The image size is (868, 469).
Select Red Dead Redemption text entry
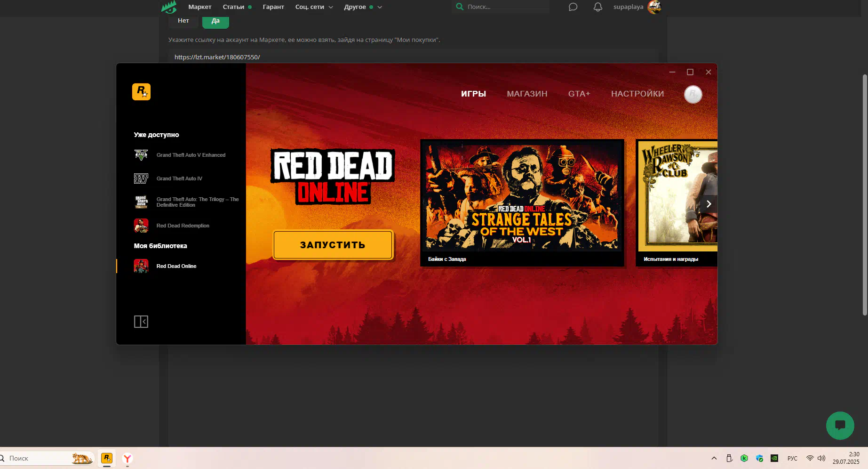click(x=183, y=226)
